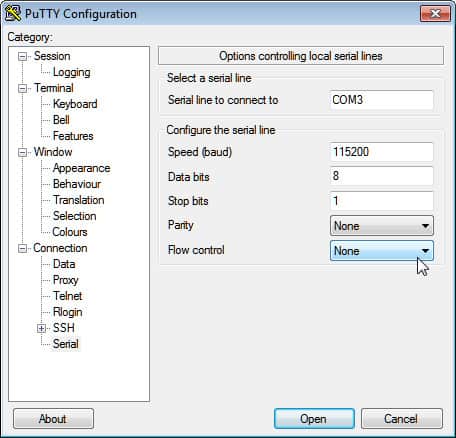
Task: Close the PuTTY Configuration window
Action: pyautogui.click(x=435, y=14)
